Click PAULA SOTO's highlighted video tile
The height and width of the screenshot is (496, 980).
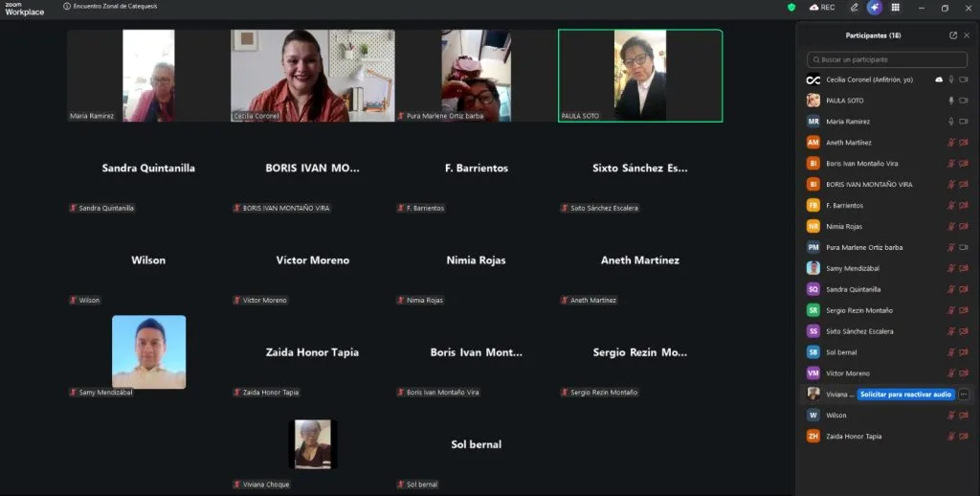click(x=640, y=76)
